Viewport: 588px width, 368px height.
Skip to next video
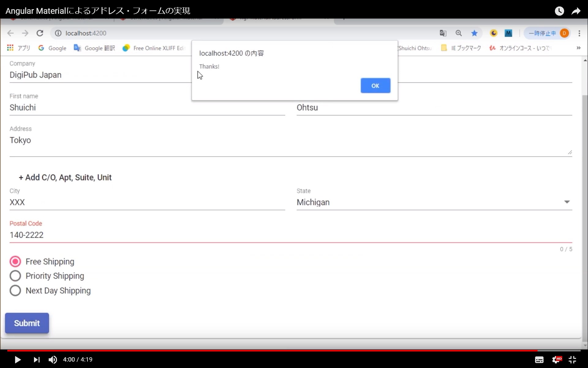pos(36,359)
